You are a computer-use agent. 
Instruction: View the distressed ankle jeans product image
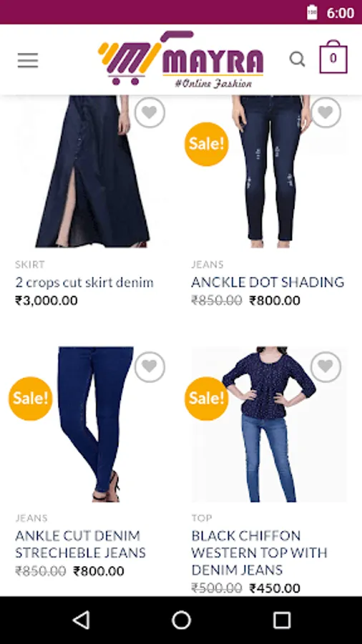269,171
